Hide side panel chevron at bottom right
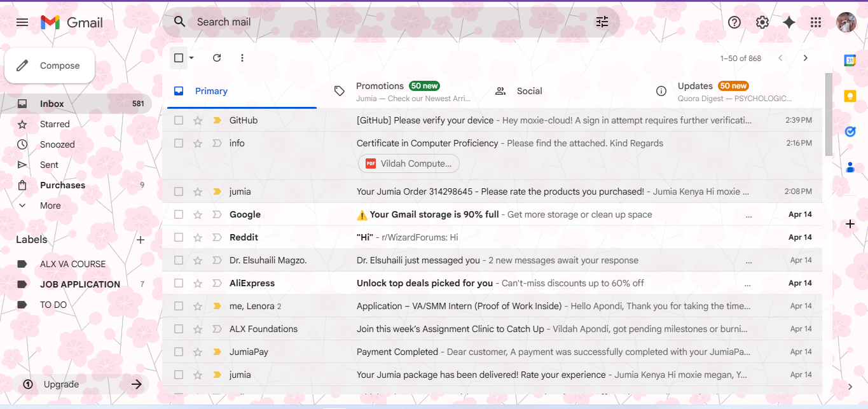This screenshot has height=409, width=868. coord(850,386)
